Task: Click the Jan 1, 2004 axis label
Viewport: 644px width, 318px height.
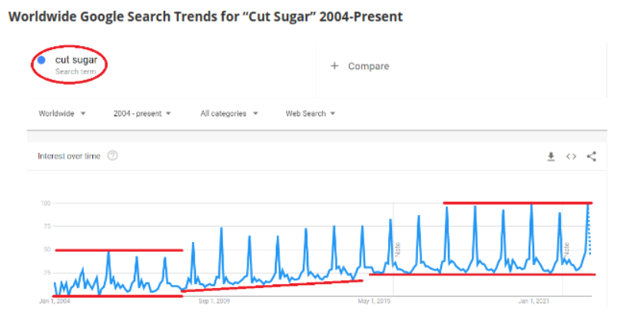Action: tap(54, 301)
